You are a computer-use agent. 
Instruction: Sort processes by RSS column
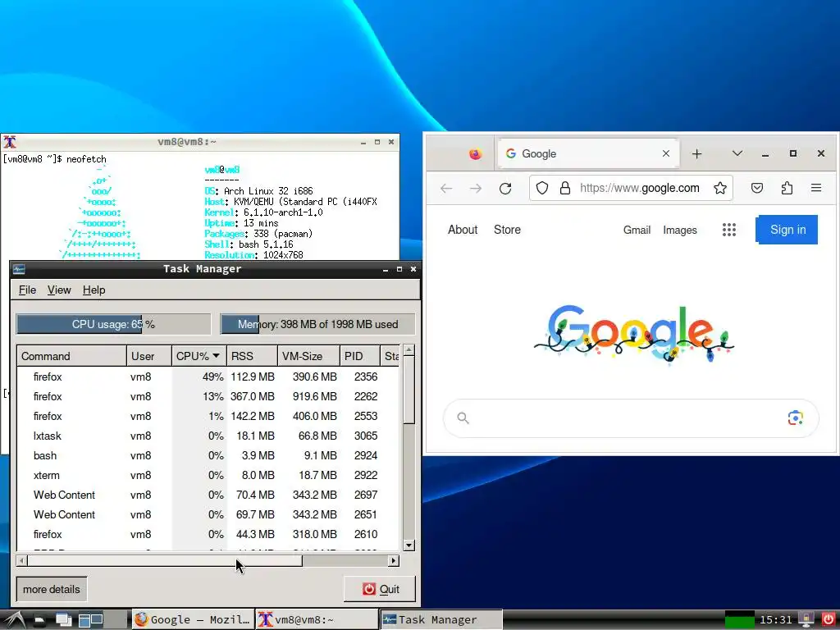pyautogui.click(x=252, y=356)
